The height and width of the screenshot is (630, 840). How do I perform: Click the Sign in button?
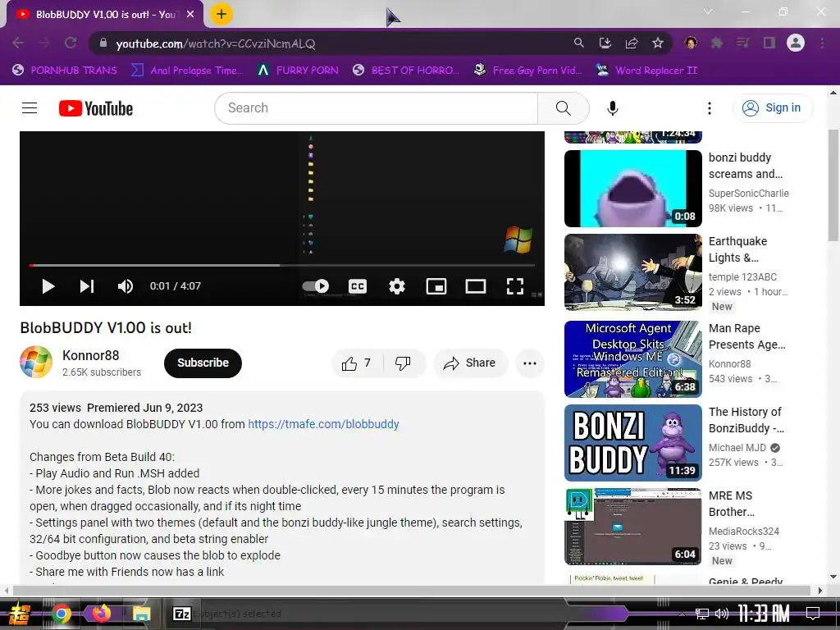[772, 108]
